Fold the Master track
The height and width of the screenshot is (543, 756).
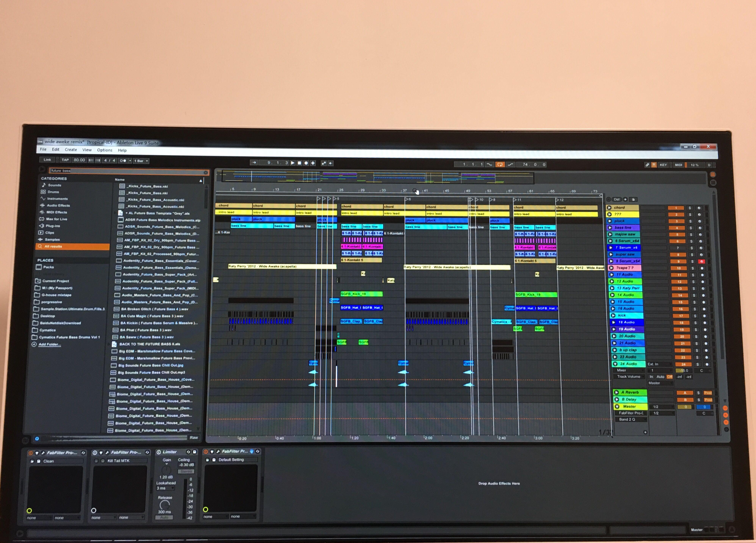pyautogui.click(x=617, y=406)
